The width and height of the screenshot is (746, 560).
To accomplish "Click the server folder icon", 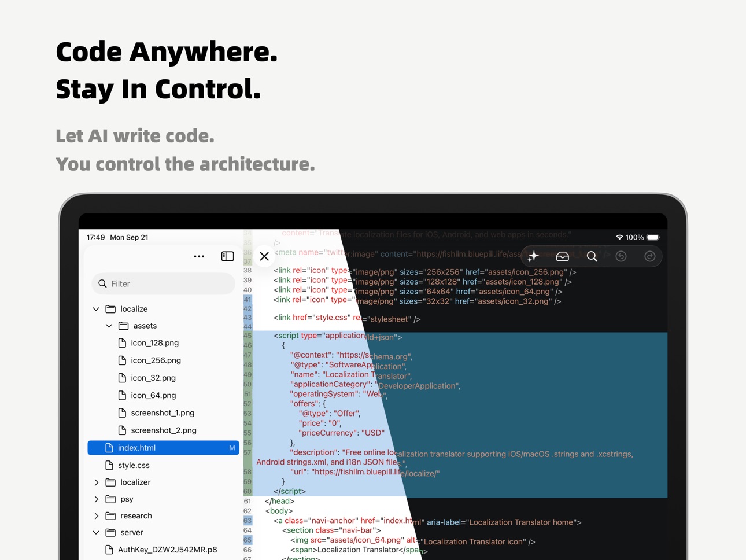I will 110,532.
